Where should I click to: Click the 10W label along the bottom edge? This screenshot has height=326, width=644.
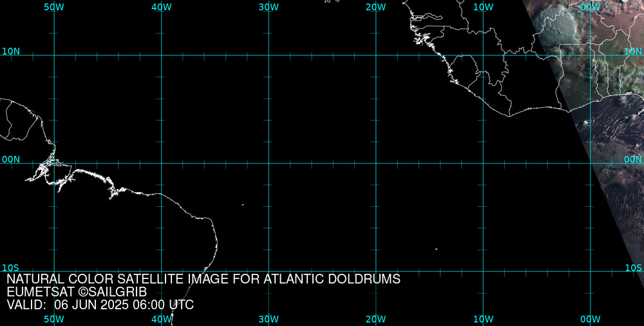pyautogui.click(x=483, y=320)
